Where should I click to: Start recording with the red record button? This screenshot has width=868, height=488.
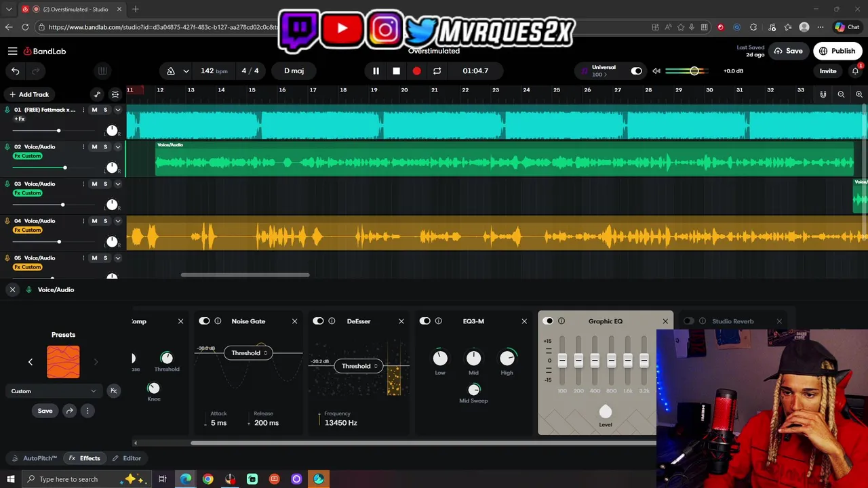pos(416,70)
